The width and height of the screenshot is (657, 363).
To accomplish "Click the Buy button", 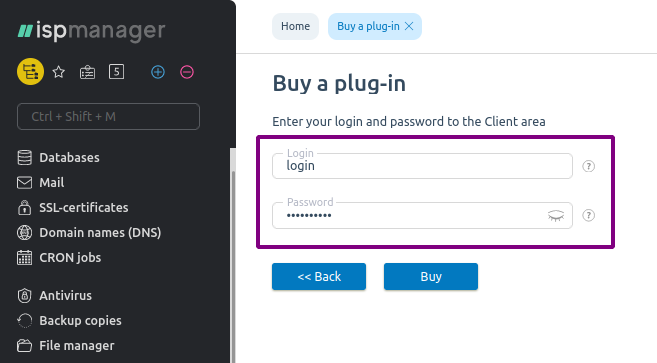I will pyautogui.click(x=431, y=277).
